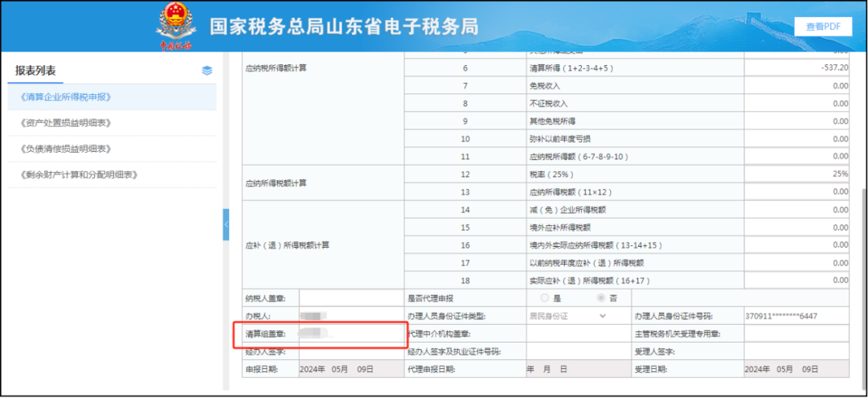868x398 pixels.
Task: Click the ID number 370911********6447
Action: [781, 316]
